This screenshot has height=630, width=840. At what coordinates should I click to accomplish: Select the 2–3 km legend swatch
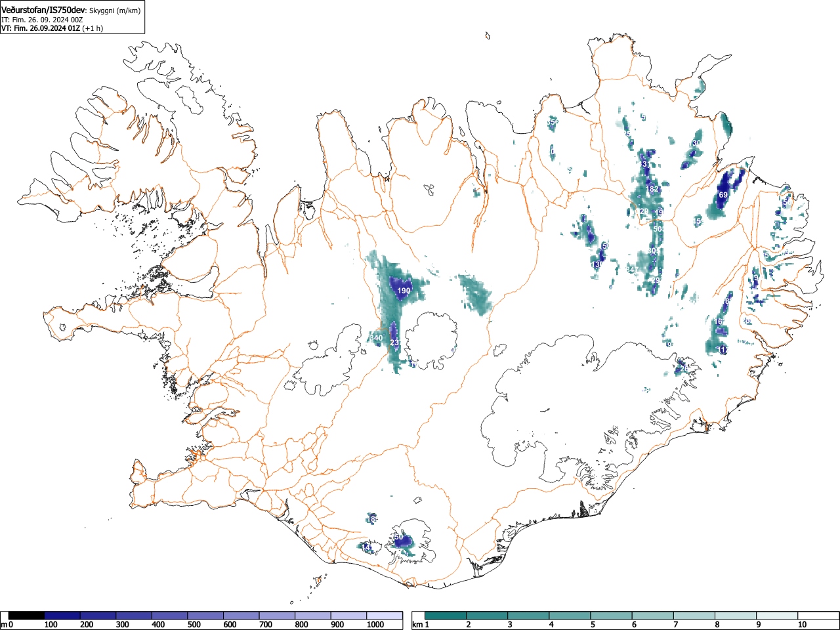(488, 616)
